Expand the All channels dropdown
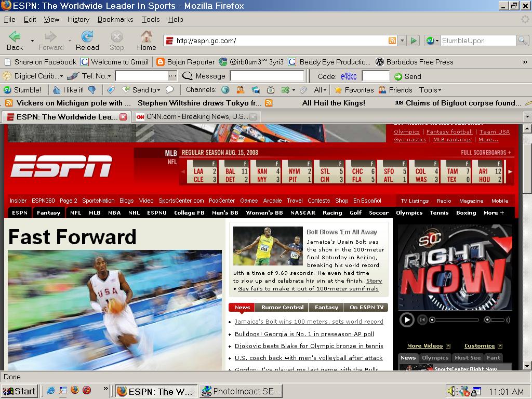Screen dimensions: 532x399 click(320, 90)
